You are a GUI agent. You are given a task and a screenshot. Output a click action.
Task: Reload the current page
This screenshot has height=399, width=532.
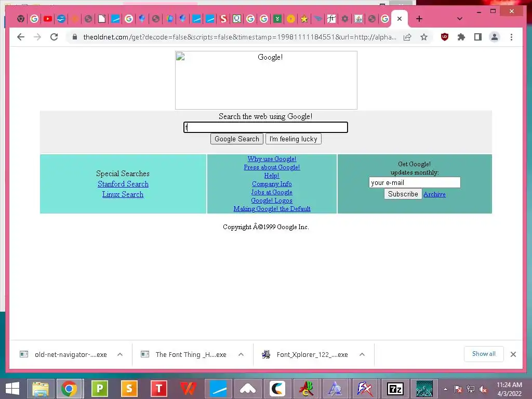pyautogui.click(x=54, y=37)
